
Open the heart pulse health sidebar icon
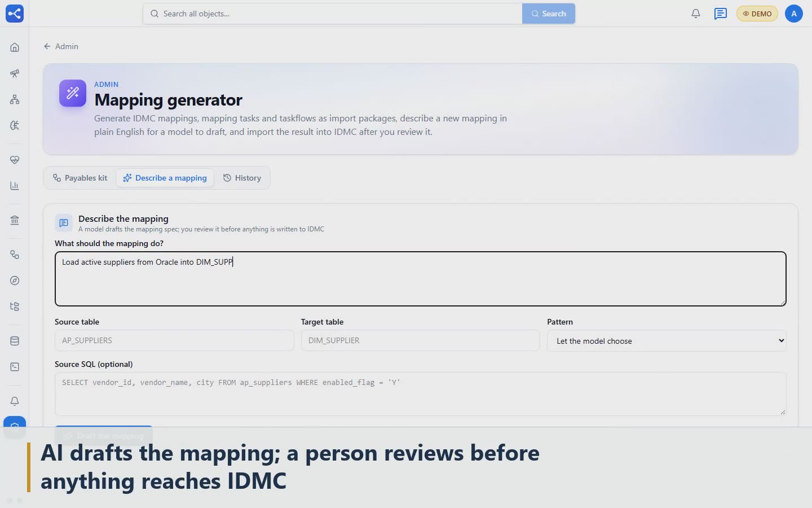pos(15,160)
